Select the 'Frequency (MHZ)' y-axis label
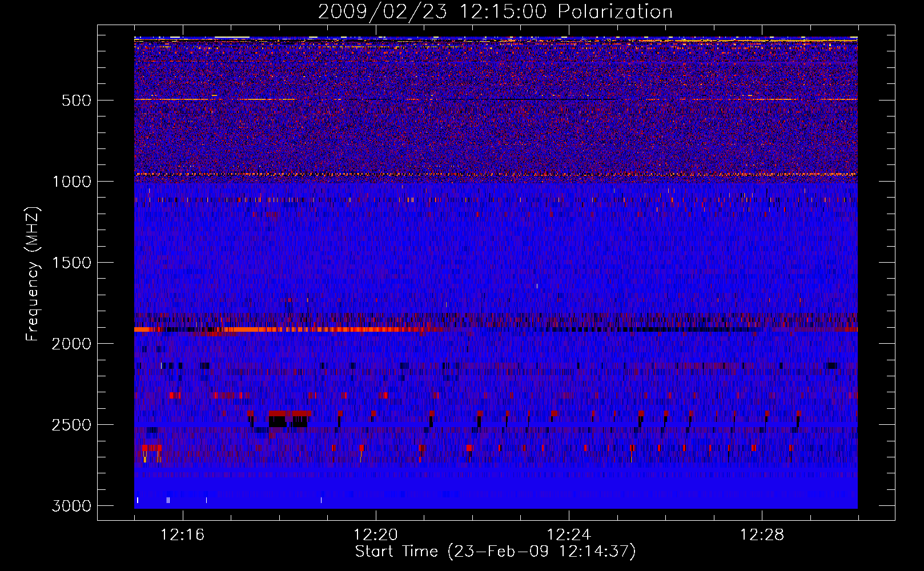 click(x=33, y=274)
